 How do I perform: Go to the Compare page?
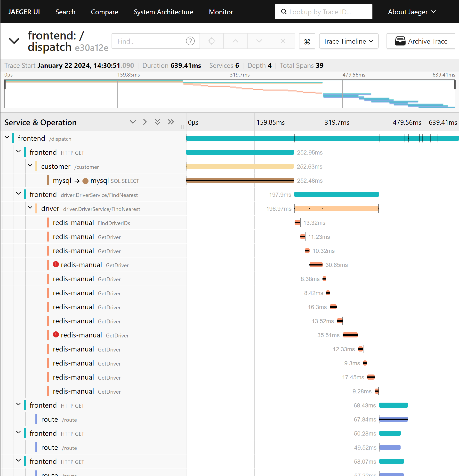click(x=105, y=12)
